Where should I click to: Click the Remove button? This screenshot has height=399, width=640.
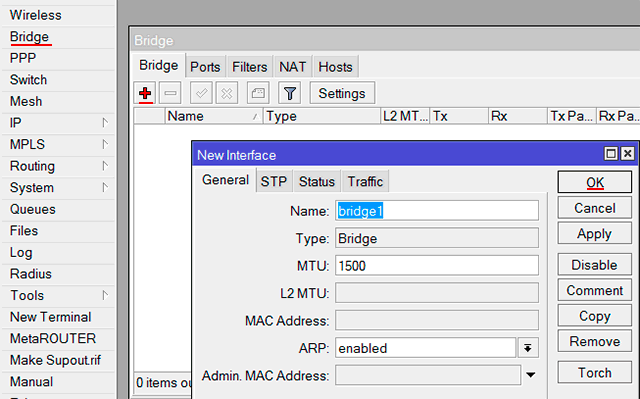pos(595,341)
